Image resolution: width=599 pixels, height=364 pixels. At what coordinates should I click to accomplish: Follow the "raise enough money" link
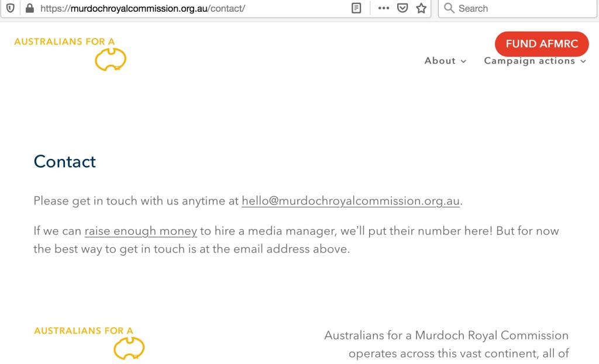point(140,231)
